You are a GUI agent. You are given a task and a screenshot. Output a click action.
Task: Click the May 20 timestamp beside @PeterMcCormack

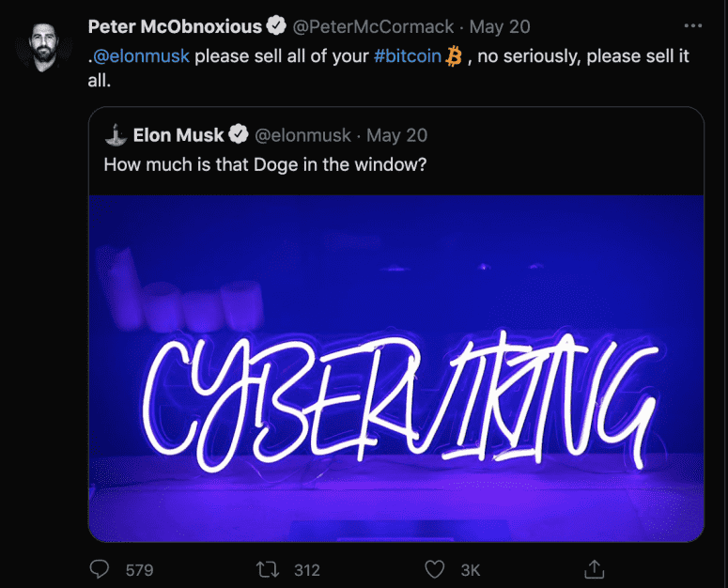coord(501,27)
